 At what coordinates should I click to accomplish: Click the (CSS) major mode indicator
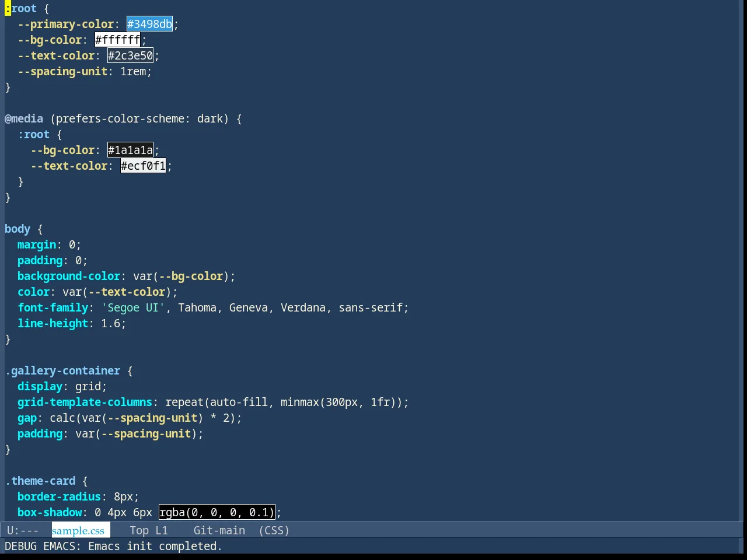pos(274,530)
